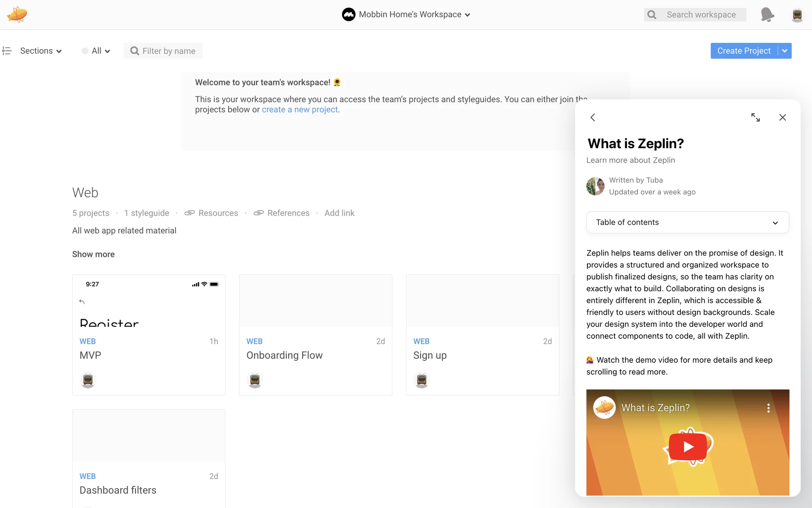The height and width of the screenshot is (508, 812).
Task: Open Create Project arrow dropdown
Action: click(785, 51)
